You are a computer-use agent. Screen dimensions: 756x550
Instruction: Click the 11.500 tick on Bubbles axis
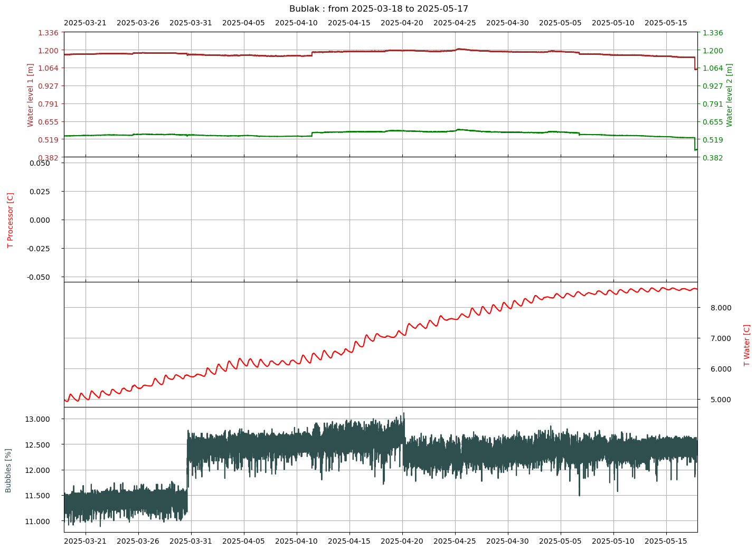(x=37, y=496)
